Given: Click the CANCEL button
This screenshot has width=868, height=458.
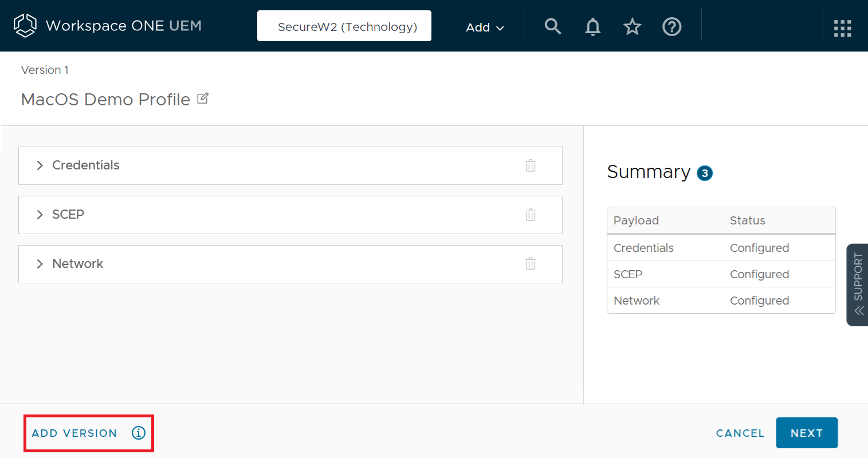Looking at the screenshot, I should 740,433.
